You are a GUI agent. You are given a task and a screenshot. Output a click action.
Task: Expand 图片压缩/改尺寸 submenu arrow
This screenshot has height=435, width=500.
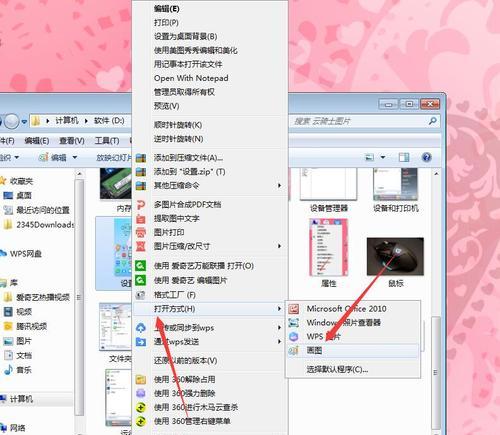click(279, 246)
